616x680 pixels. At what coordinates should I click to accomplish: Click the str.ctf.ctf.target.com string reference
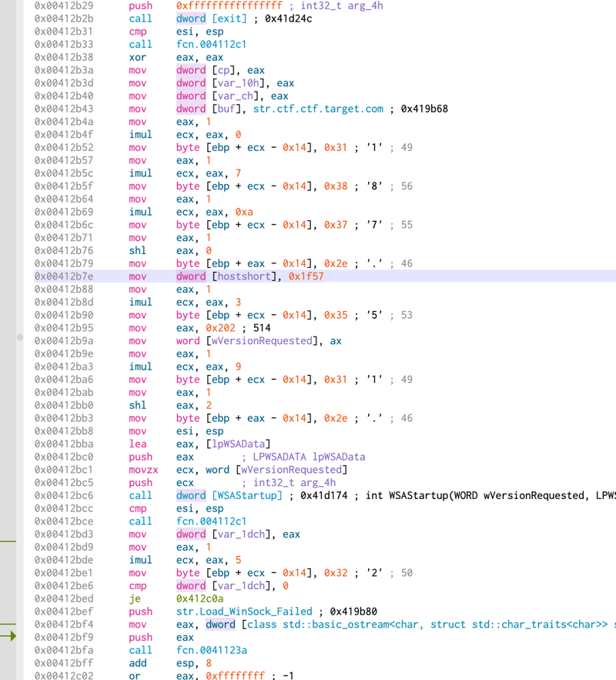318,109
